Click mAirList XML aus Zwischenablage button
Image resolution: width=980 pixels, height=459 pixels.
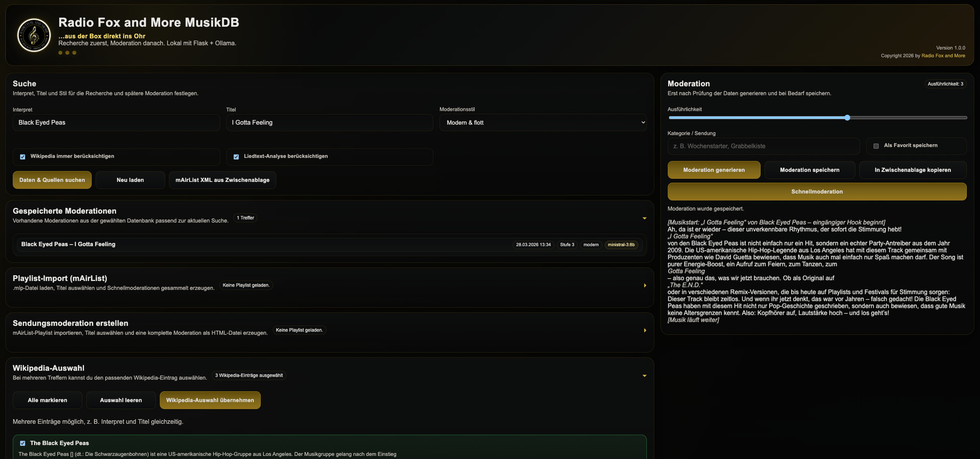pyautogui.click(x=222, y=180)
